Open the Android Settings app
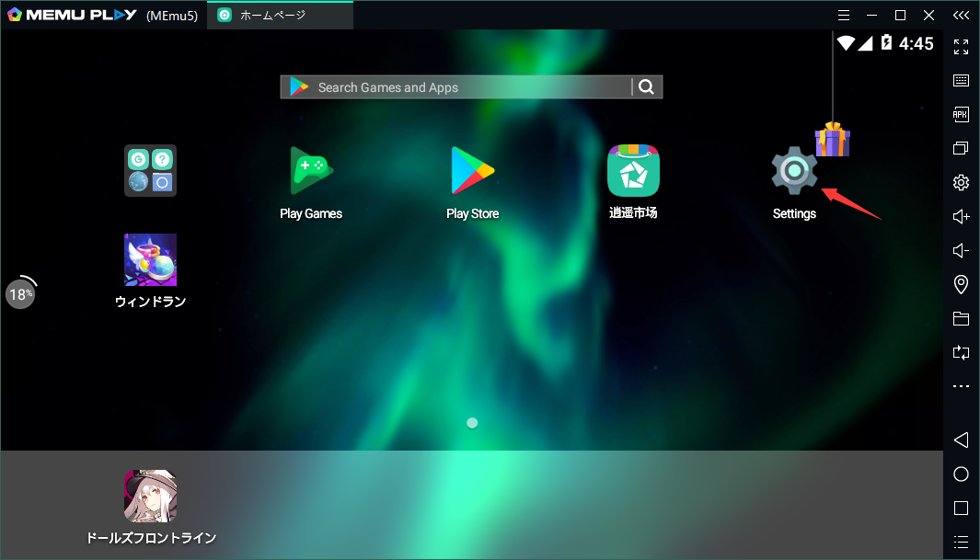980x560 pixels. point(793,172)
